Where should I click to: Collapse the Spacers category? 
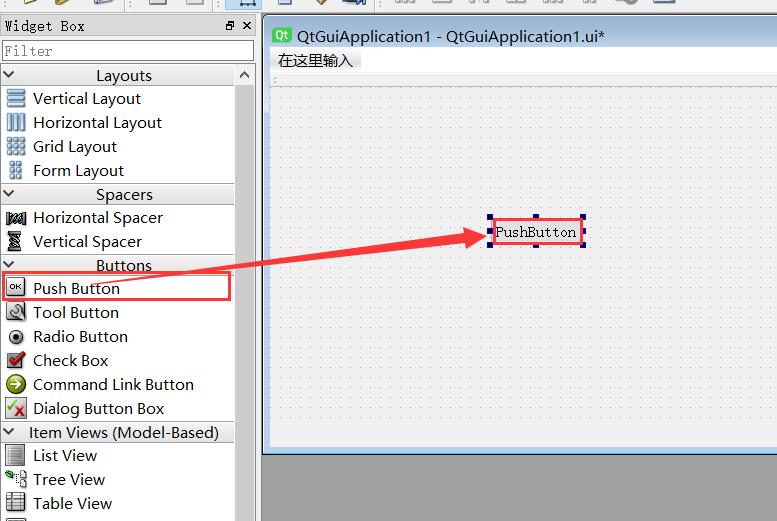(x=9, y=194)
